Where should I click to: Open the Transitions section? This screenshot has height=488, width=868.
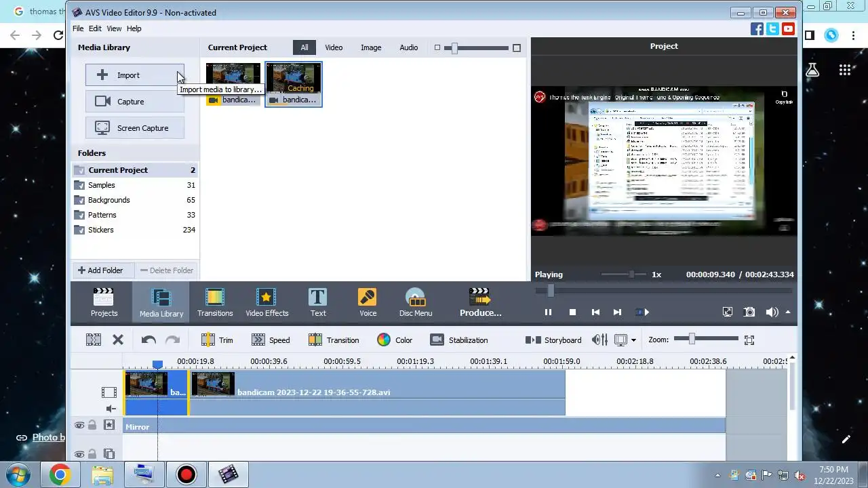(x=215, y=302)
